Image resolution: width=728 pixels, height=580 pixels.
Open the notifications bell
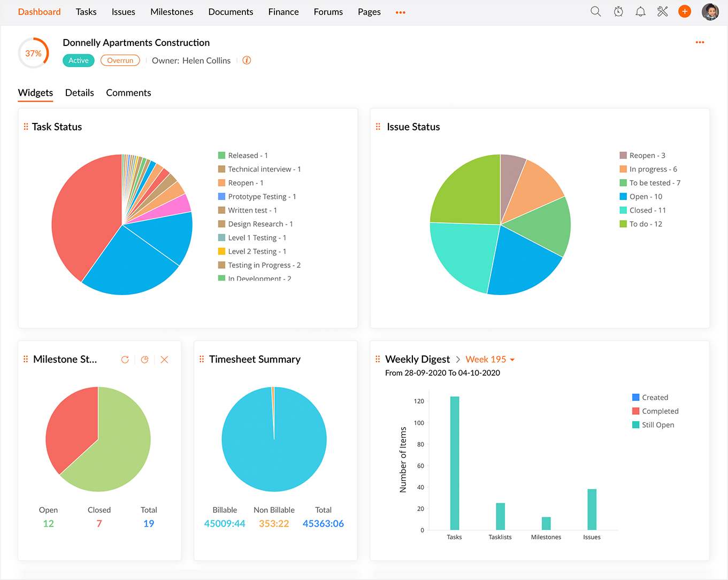[x=640, y=11]
